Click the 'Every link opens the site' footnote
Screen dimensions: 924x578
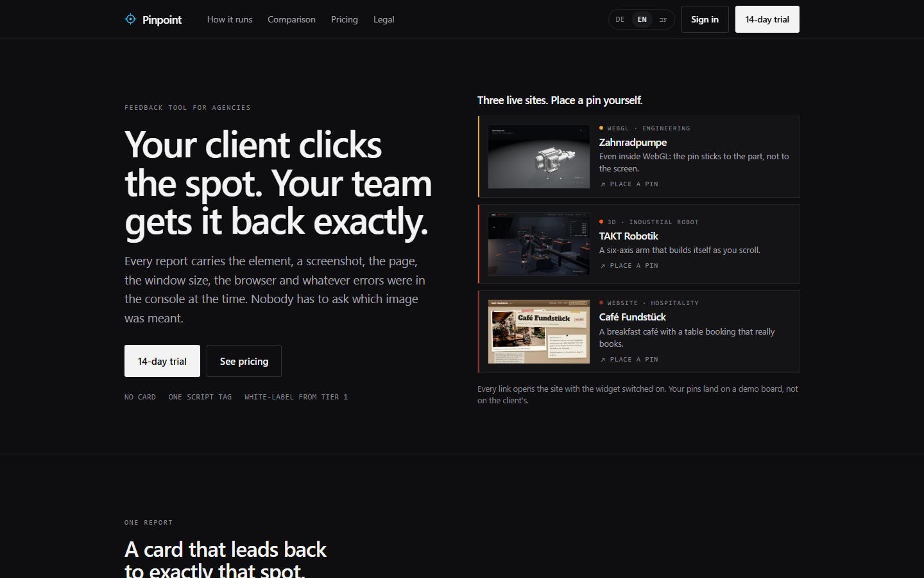638,394
